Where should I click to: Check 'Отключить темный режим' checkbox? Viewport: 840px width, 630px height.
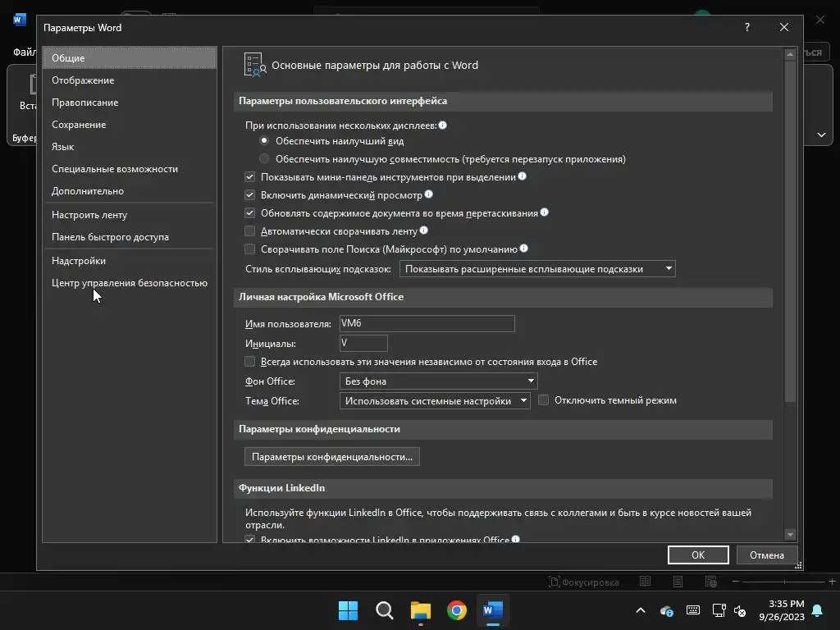543,400
